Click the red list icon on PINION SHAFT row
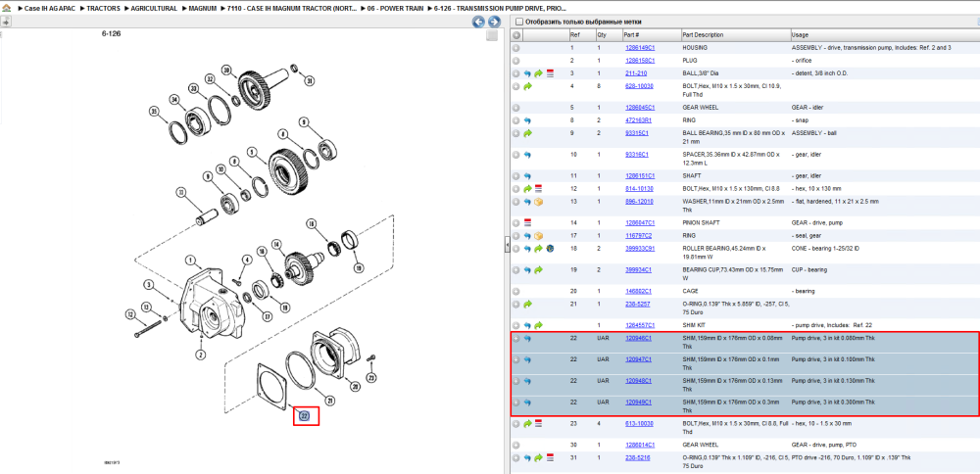This screenshot has height=474, width=980. 527,222
